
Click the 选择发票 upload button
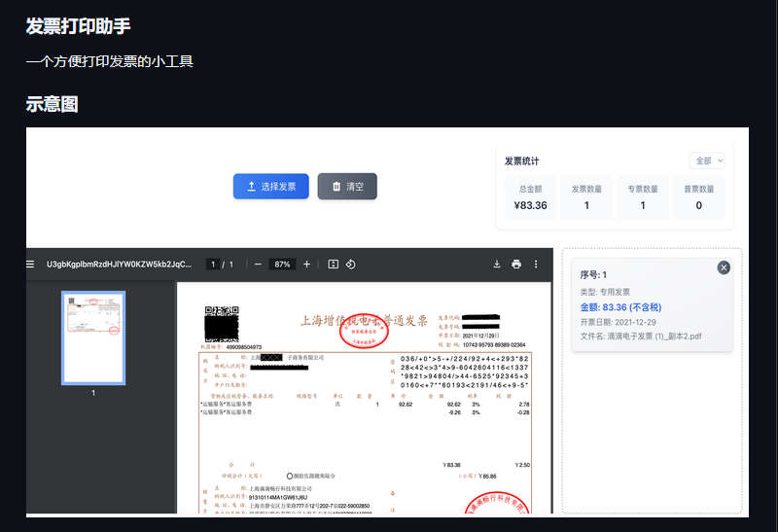[271, 187]
